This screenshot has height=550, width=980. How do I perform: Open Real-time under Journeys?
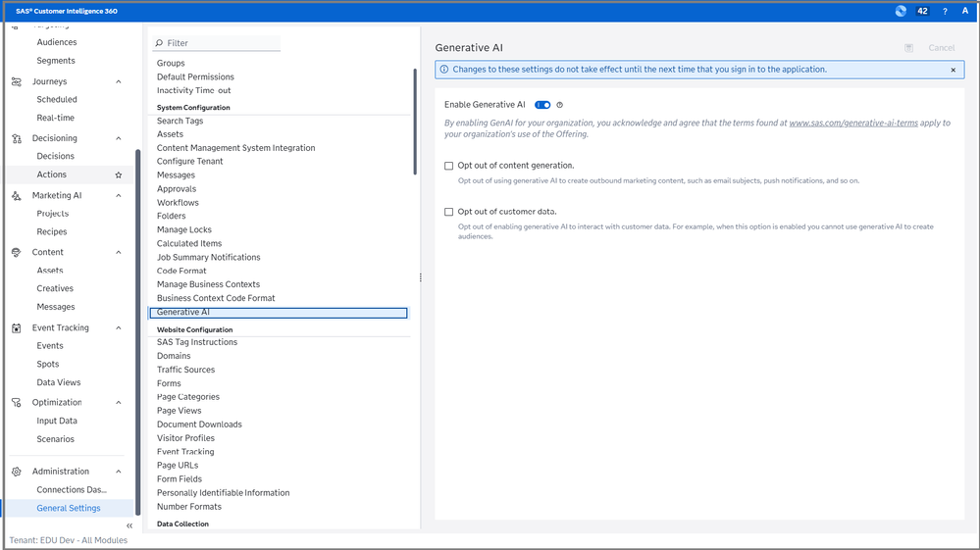tap(55, 118)
